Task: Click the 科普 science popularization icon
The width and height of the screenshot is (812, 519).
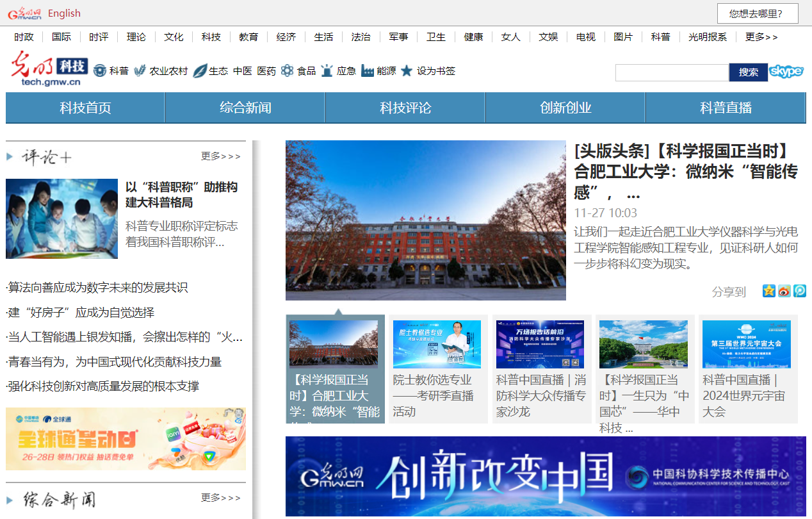Action: tap(100, 70)
